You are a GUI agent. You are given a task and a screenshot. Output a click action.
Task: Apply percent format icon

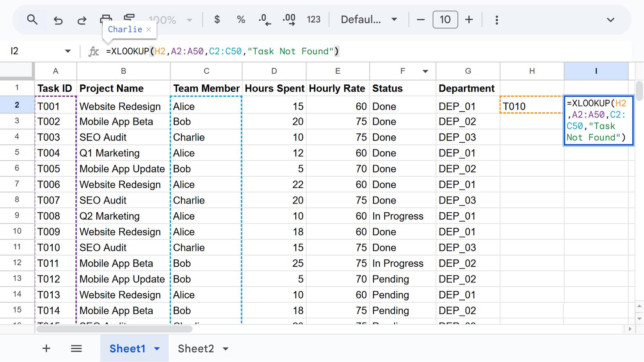pos(241,20)
